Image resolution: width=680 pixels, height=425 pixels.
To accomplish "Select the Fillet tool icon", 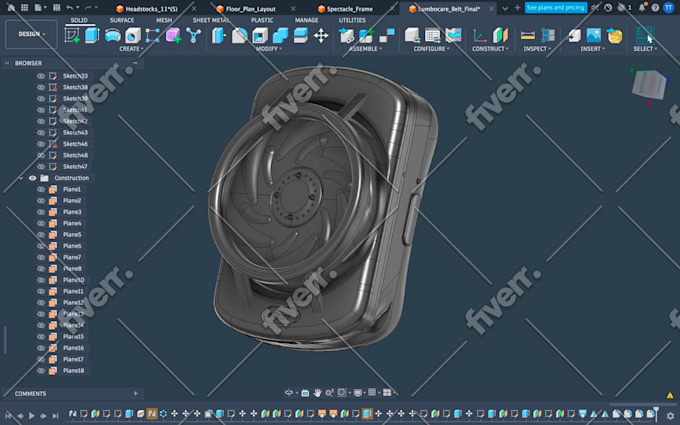I will click(x=239, y=36).
